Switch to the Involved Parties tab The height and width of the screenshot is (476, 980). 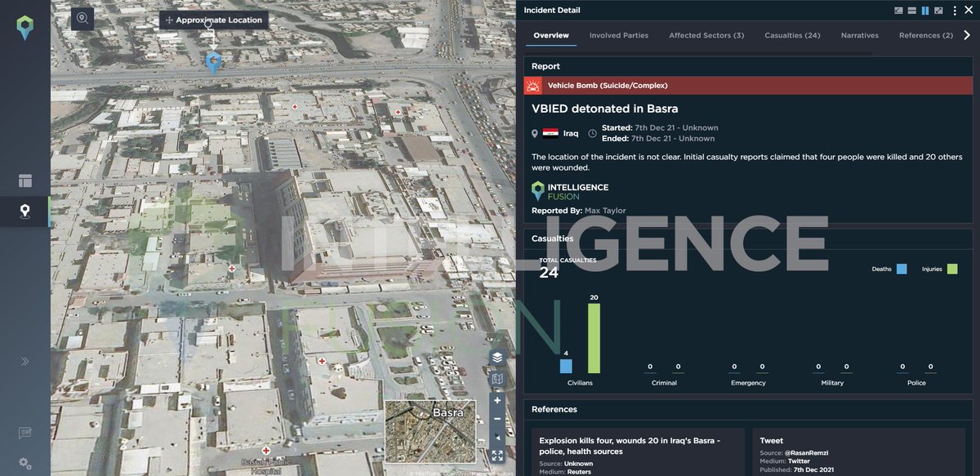(x=619, y=35)
